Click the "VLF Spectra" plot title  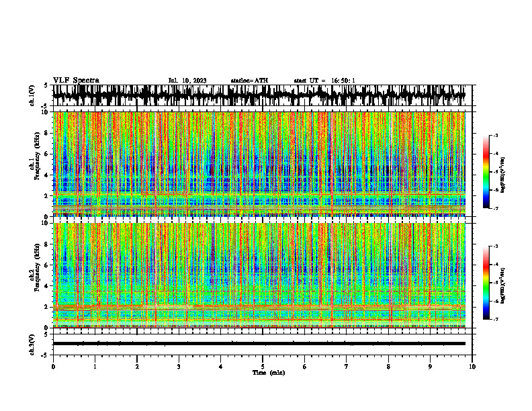[x=76, y=81]
